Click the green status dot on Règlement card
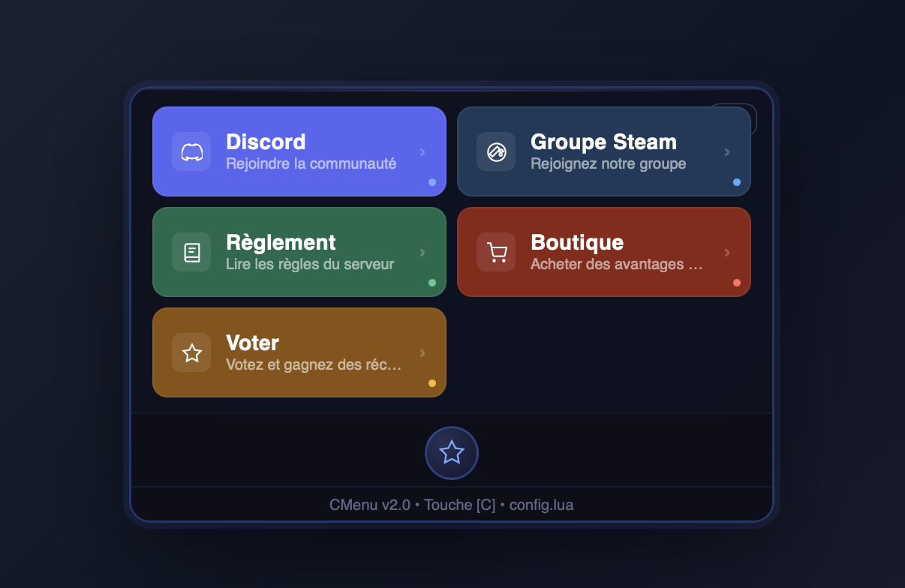Image resolution: width=905 pixels, height=588 pixels. click(x=432, y=283)
